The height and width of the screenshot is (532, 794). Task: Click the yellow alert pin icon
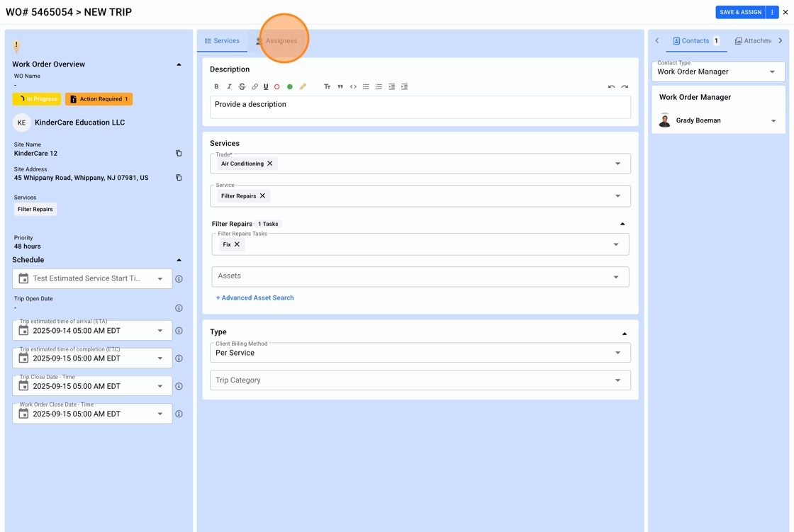[16, 47]
